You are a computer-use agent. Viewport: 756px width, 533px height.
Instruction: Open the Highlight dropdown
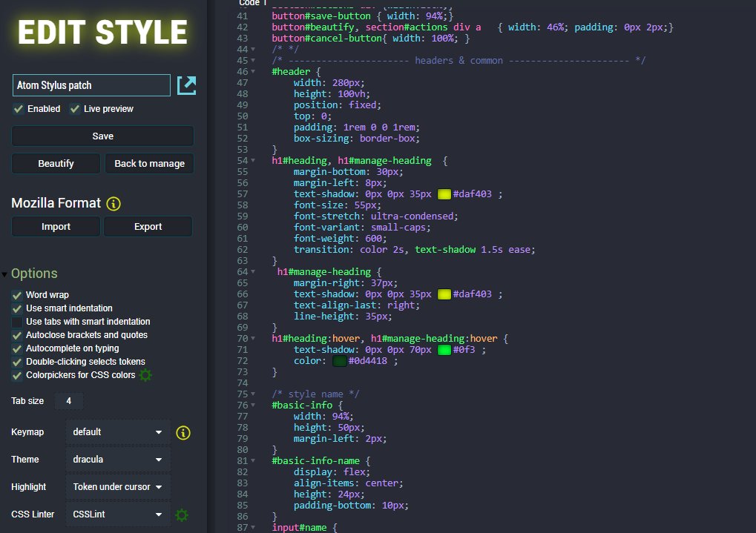tap(117, 487)
